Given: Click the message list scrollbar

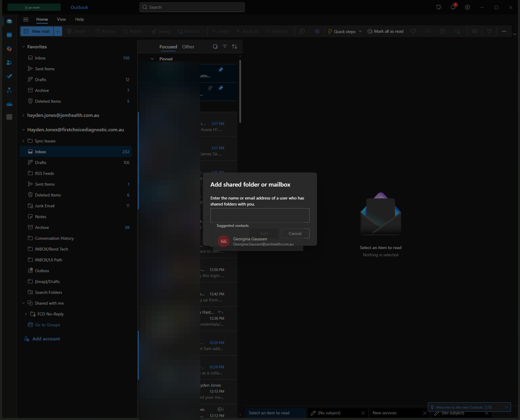Looking at the screenshot, I should (240, 91).
